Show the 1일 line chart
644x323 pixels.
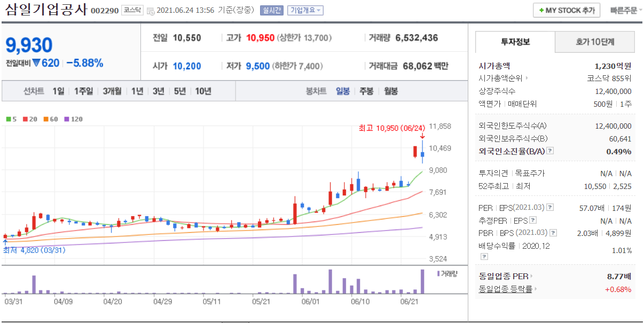pyautogui.click(x=58, y=91)
